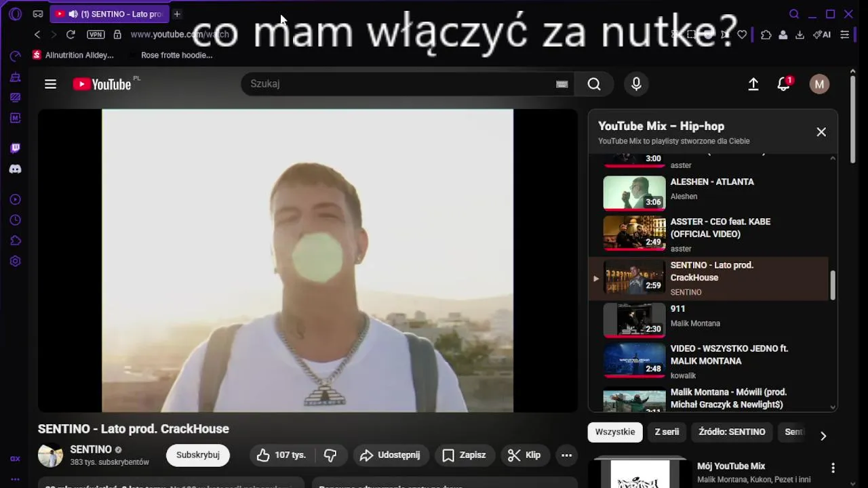This screenshot has height=488, width=868.
Task: Open account avatar M menu
Action: (x=819, y=84)
